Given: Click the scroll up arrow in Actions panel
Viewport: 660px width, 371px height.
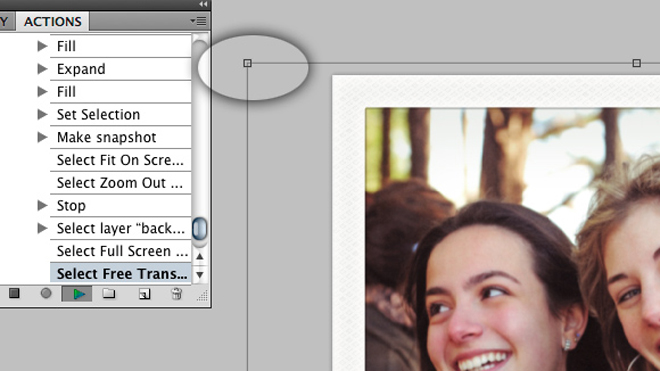Looking at the screenshot, I should [x=200, y=256].
